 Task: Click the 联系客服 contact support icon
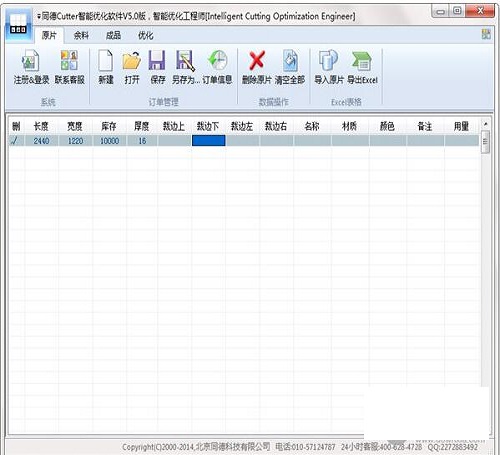pos(69,67)
